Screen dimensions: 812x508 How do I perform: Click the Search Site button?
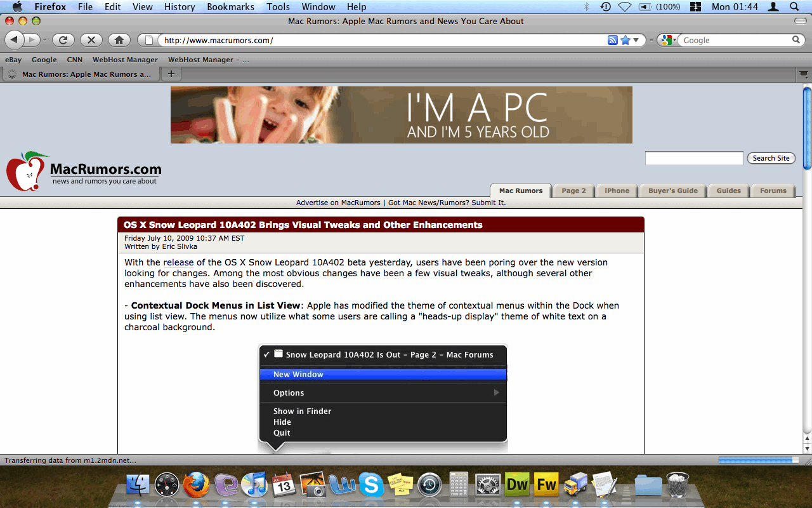point(771,158)
